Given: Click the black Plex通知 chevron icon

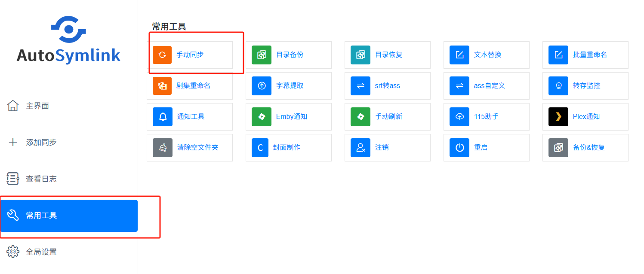Looking at the screenshot, I should (x=558, y=117).
